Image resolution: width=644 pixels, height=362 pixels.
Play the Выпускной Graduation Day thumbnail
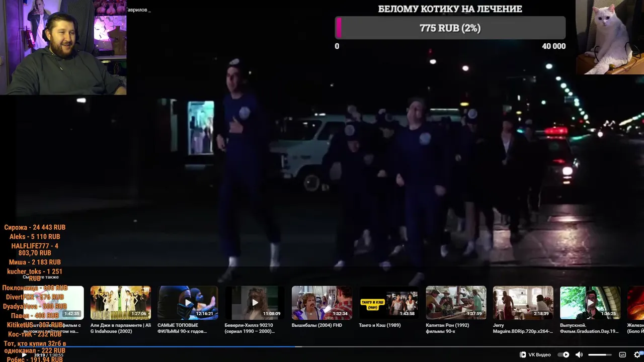590,303
